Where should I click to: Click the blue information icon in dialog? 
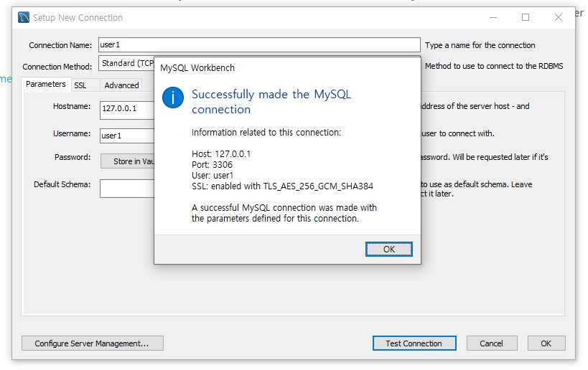[173, 98]
